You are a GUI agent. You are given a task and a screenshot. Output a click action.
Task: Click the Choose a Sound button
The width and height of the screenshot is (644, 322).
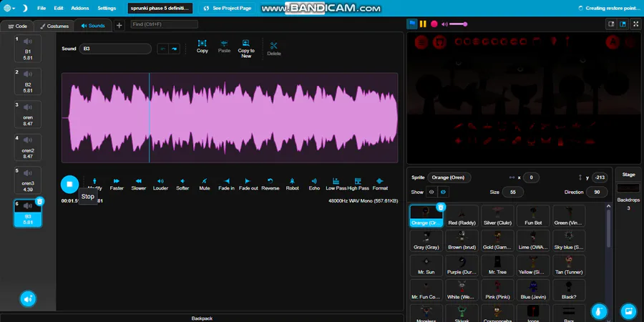(x=28, y=299)
